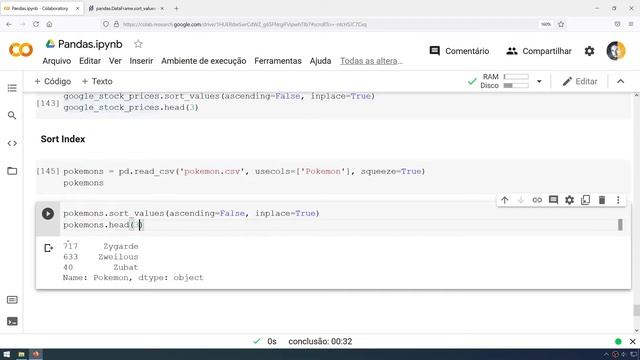Screen dimensions: 640x360
Task: Star the Pandas.ipynb notebook
Action: tap(138, 44)
